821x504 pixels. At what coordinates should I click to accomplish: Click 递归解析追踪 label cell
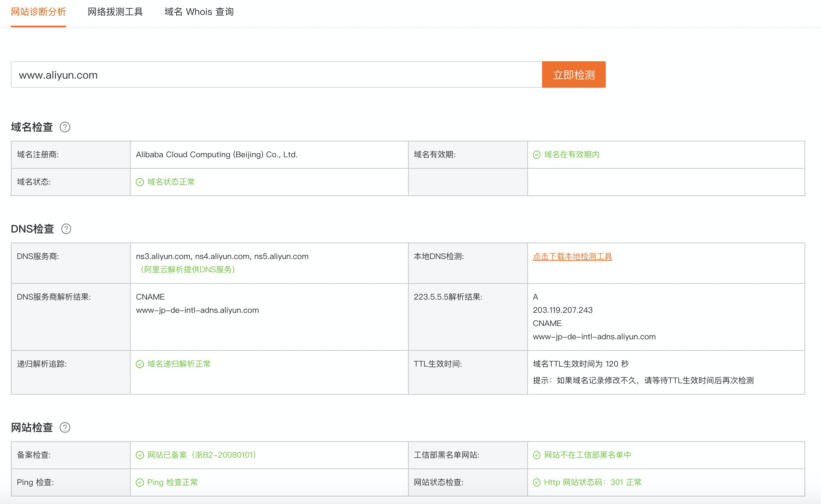click(x=71, y=372)
